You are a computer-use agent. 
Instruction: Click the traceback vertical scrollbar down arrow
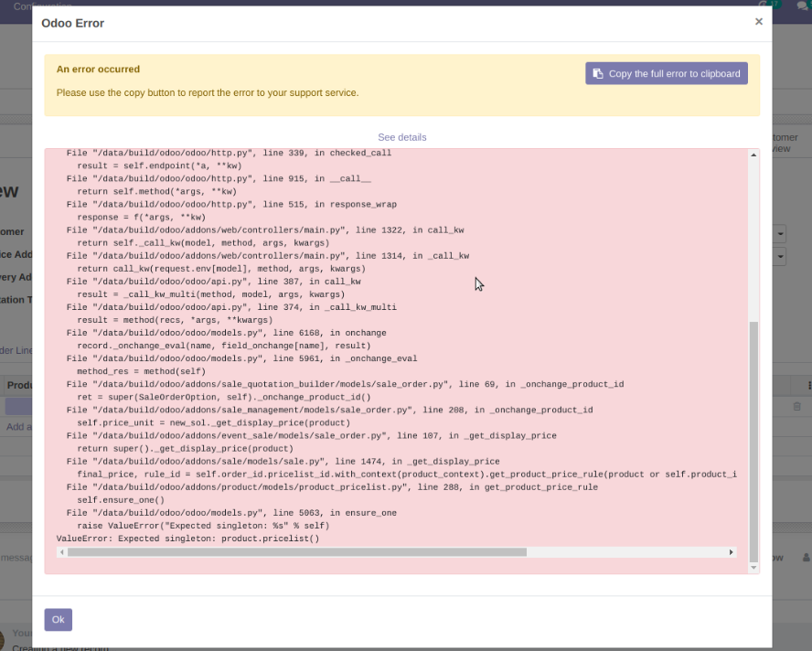pos(753,568)
